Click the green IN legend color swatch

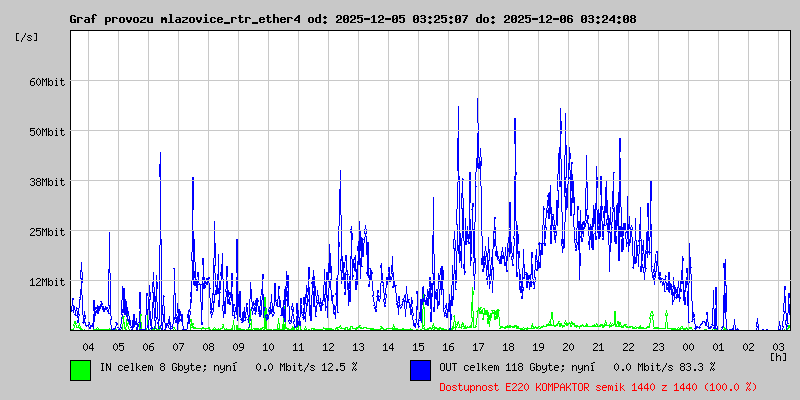pos(81,370)
